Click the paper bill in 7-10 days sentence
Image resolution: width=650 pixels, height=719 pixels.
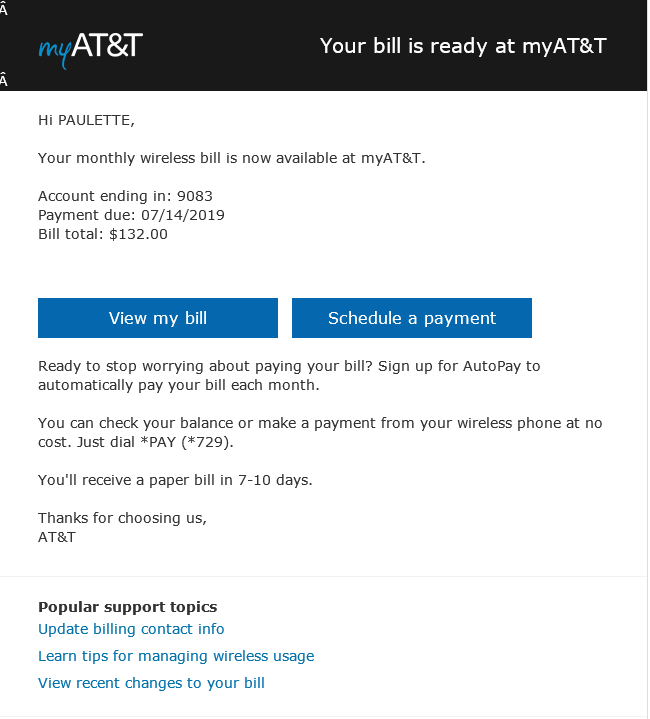click(x=175, y=480)
